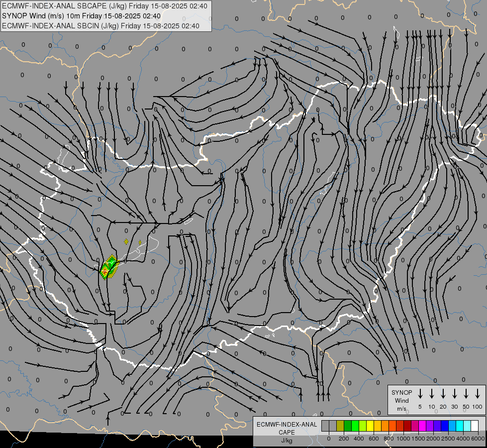Click the wind legend arrow above 5

pos(420,393)
